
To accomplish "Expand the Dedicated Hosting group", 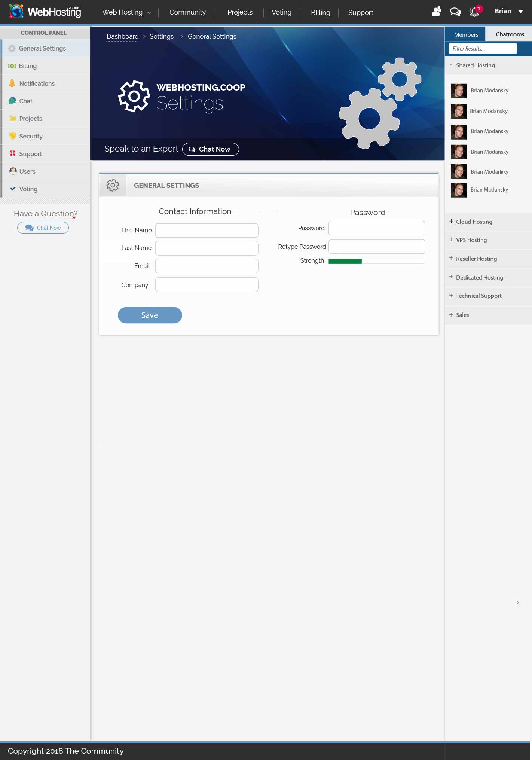I will [488, 277].
